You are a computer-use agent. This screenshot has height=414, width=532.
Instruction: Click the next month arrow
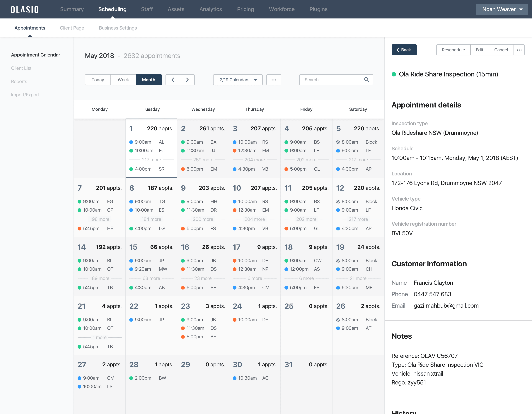pos(187,80)
